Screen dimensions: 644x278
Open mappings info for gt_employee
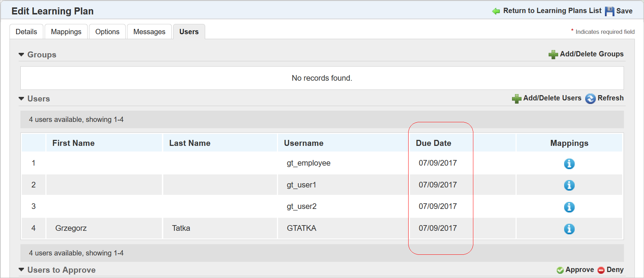(x=569, y=164)
